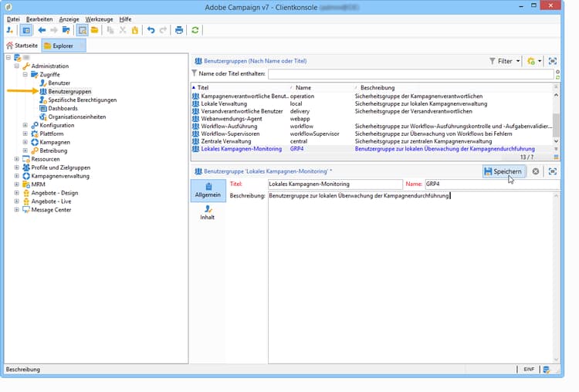Click the forward navigation arrow in toolbar
Image resolution: width=579 pixels, height=392 pixels.
pyautogui.click(x=54, y=30)
